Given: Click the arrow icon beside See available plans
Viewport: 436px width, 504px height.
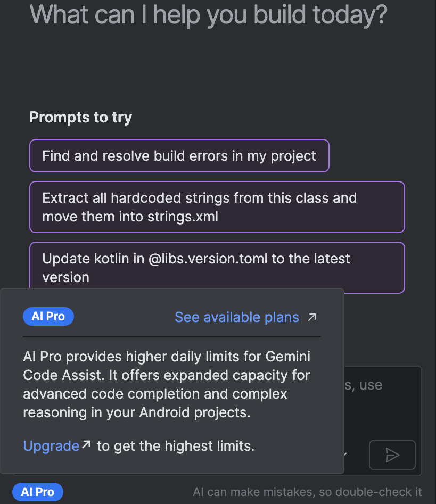Looking at the screenshot, I should (312, 317).
